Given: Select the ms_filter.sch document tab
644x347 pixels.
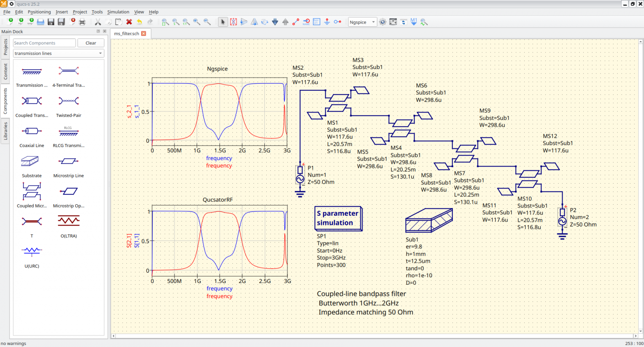Looking at the screenshot, I should [130, 33].
